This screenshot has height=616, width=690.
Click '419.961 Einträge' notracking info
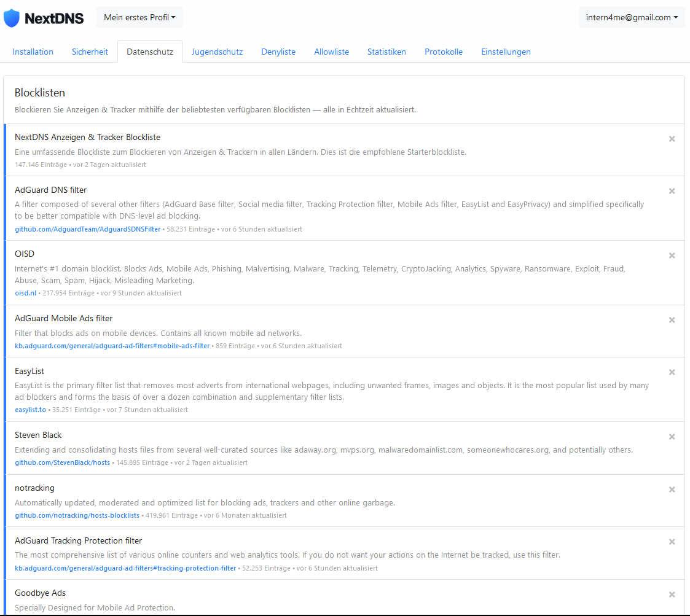pos(171,515)
